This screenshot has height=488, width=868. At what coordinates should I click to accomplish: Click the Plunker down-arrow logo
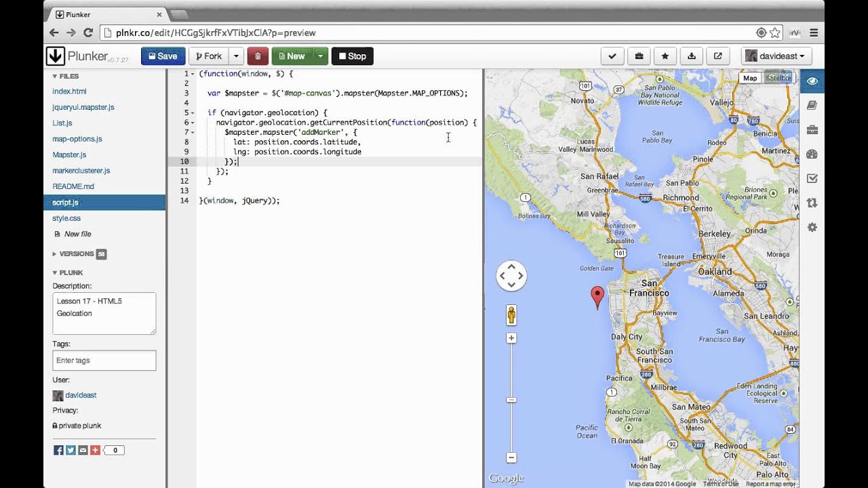pyautogui.click(x=56, y=56)
